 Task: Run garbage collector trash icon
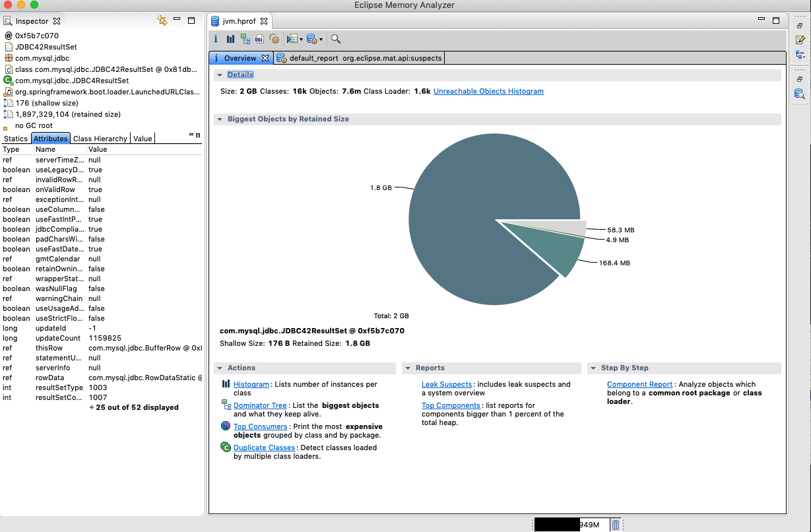coord(615,525)
